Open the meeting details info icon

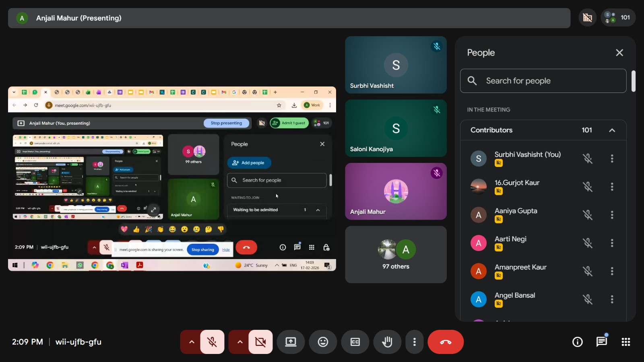tap(577, 342)
